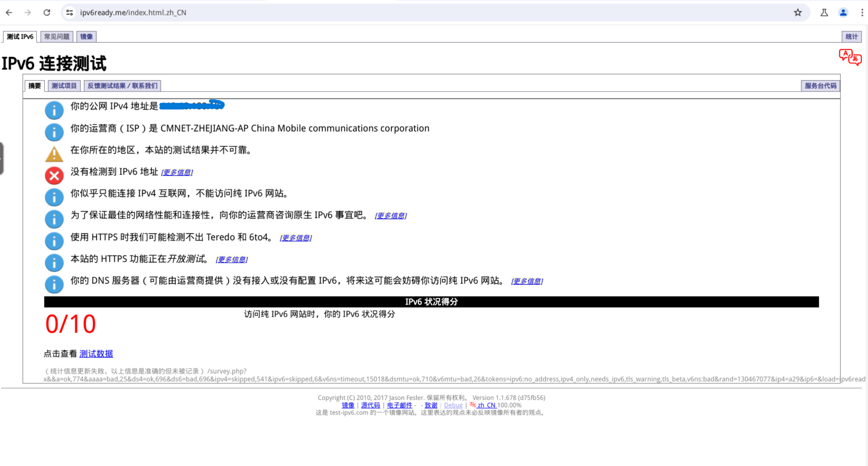Open the 统计 tab
The height and width of the screenshot is (466, 868).
852,37
